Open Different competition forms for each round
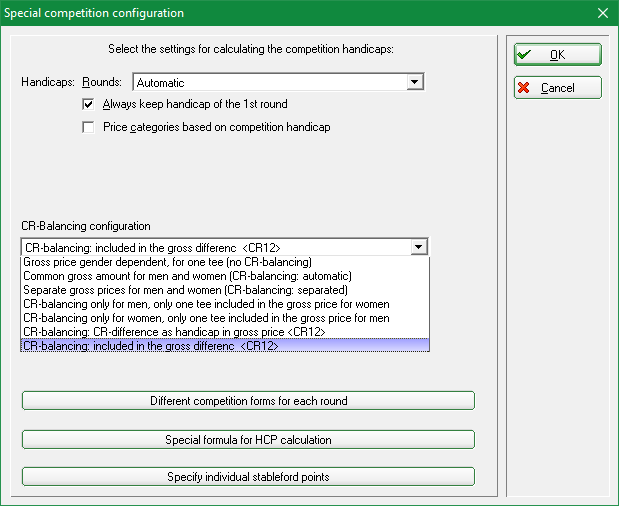Screen dimensions: 619x506 [x=248, y=401]
